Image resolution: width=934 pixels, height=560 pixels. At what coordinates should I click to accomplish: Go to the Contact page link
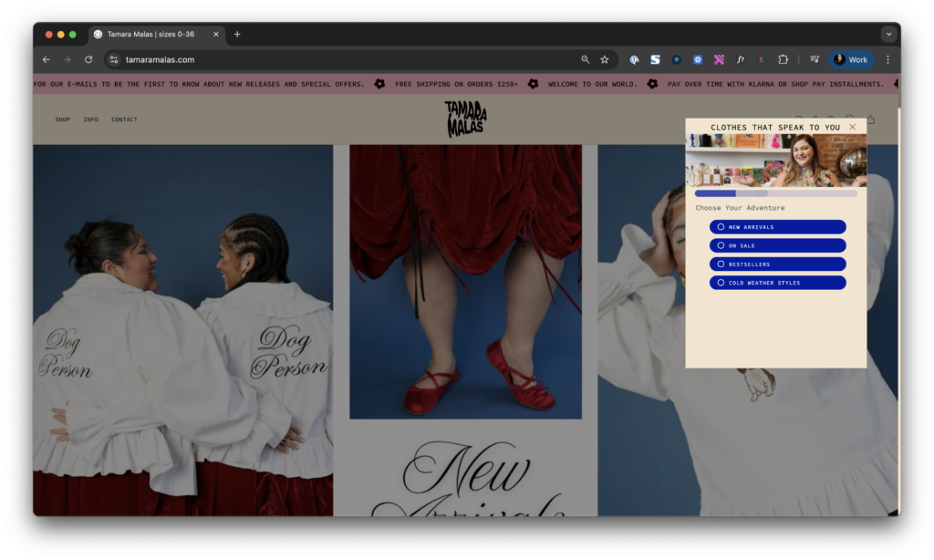point(124,119)
